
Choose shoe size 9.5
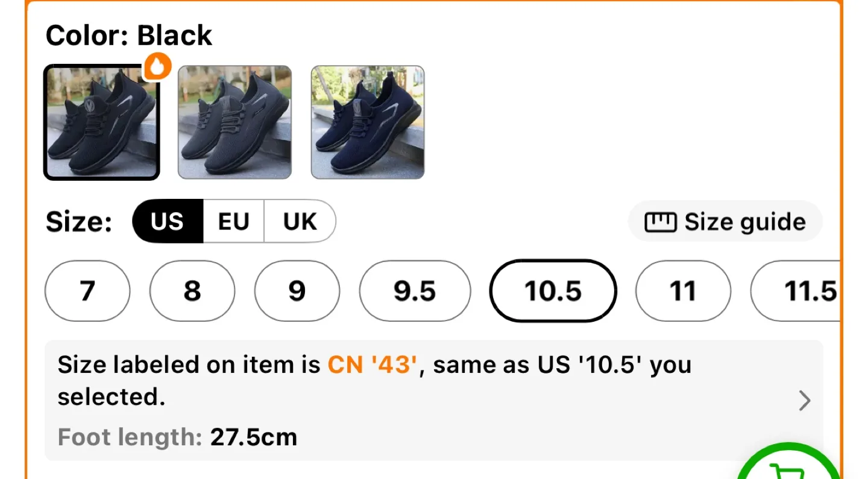click(x=415, y=291)
